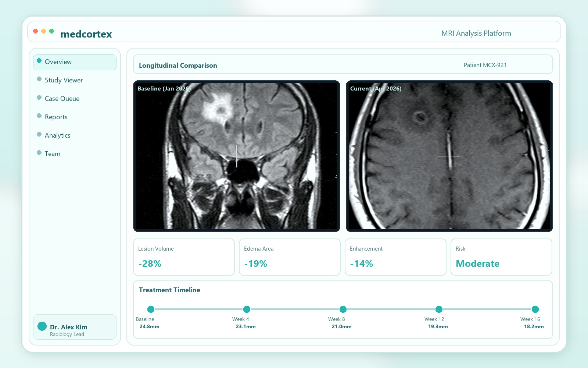Click the green traffic-light dot

(52, 31)
